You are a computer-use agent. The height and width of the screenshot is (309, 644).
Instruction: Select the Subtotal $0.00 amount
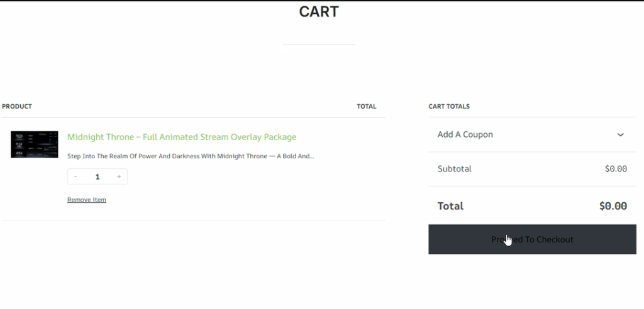point(616,169)
